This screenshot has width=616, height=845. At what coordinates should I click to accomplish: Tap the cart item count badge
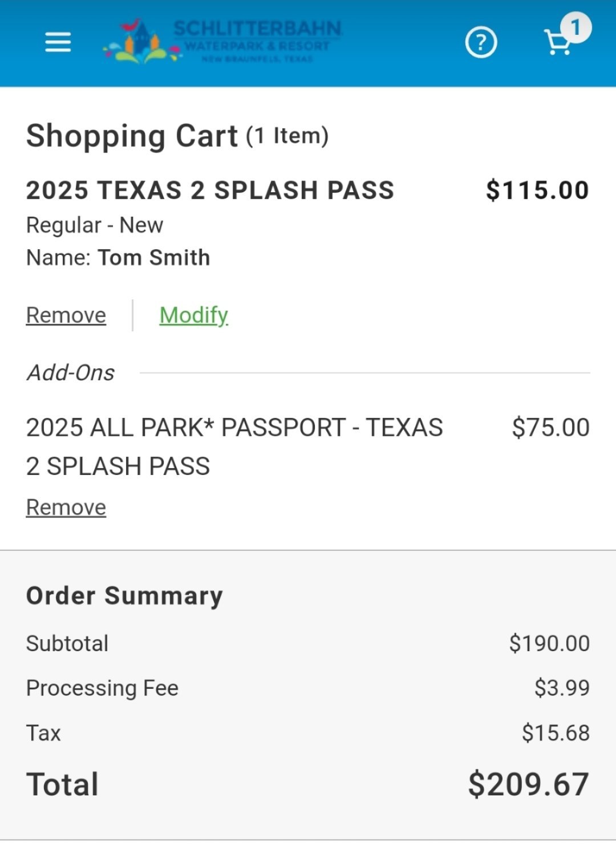[x=576, y=27]
